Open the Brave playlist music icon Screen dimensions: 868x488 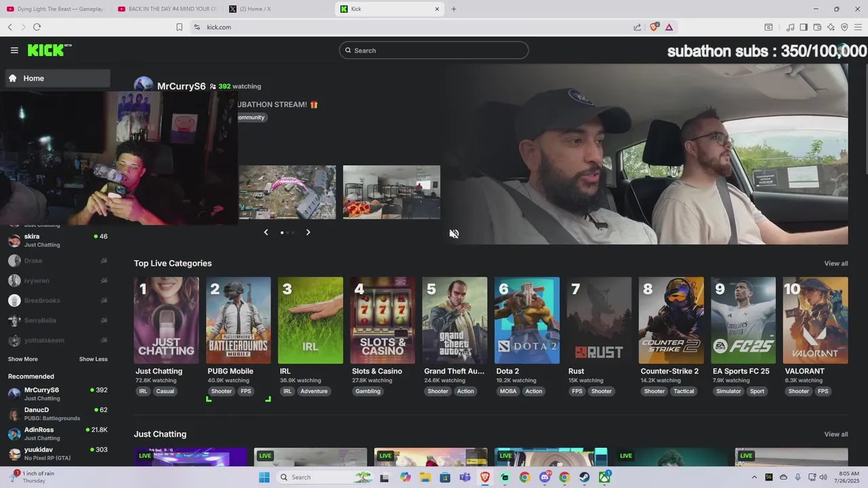[x=790, y=27]
